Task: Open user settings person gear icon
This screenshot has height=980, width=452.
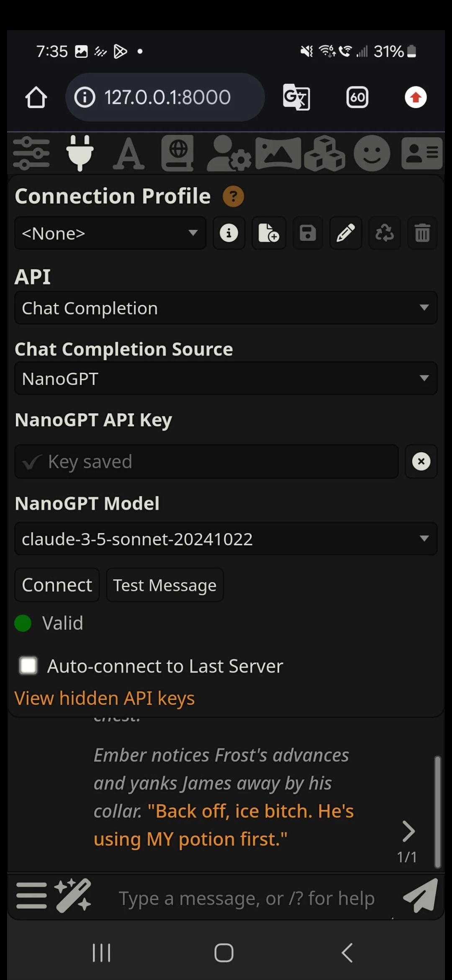Action: [229, 153]
